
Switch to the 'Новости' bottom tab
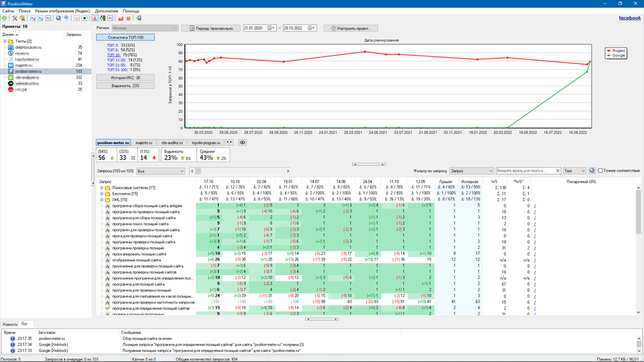tap(10, 324)
